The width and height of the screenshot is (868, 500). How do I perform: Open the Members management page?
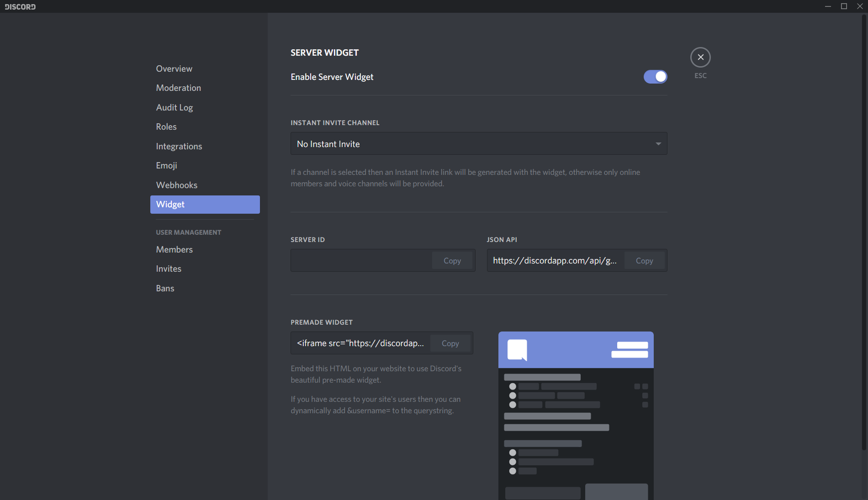pyautogui.click(x=205, y=250)
